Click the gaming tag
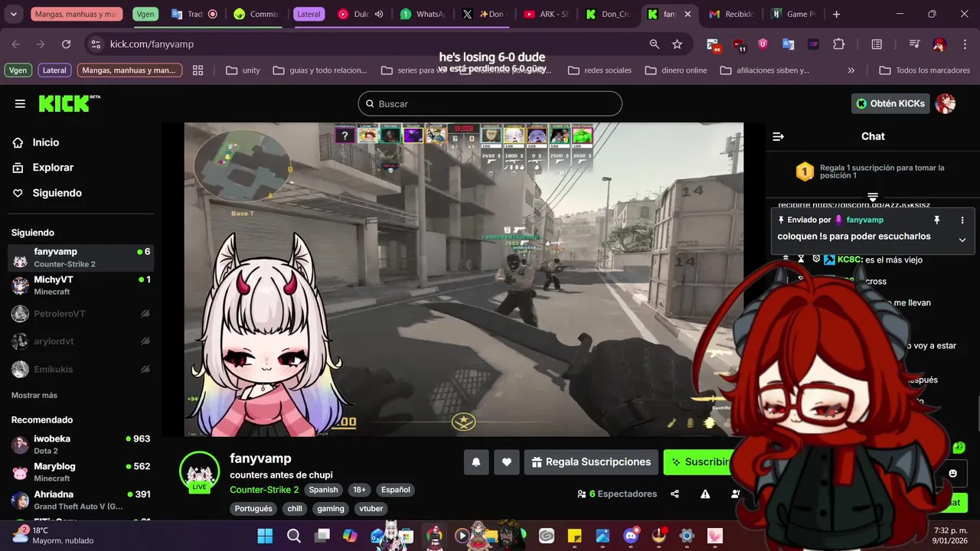Screen dimensions: 980x551 (331, 508)
